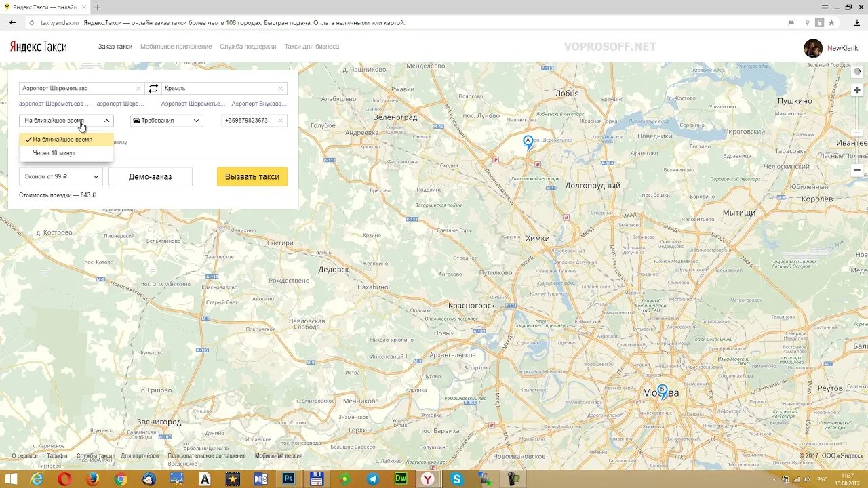Open the Службы такси footer link
The width and height of the screenshot is (868, 488).
click(x=95, y=456)
